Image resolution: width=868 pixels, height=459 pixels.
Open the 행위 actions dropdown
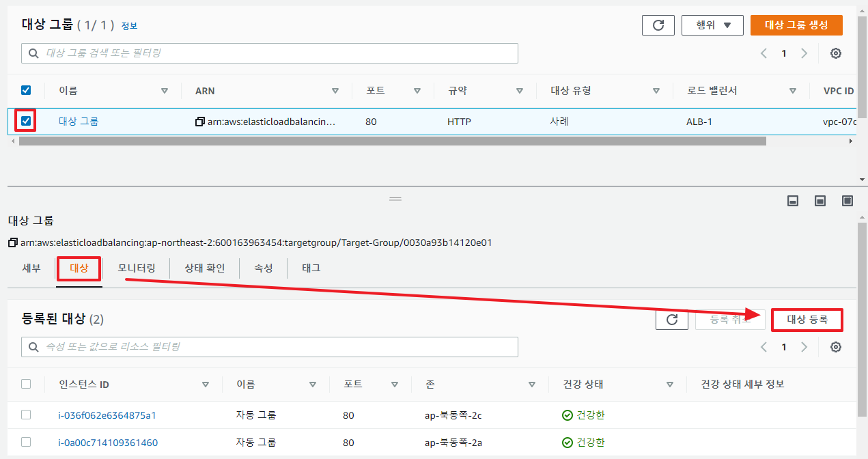[713, 25]
